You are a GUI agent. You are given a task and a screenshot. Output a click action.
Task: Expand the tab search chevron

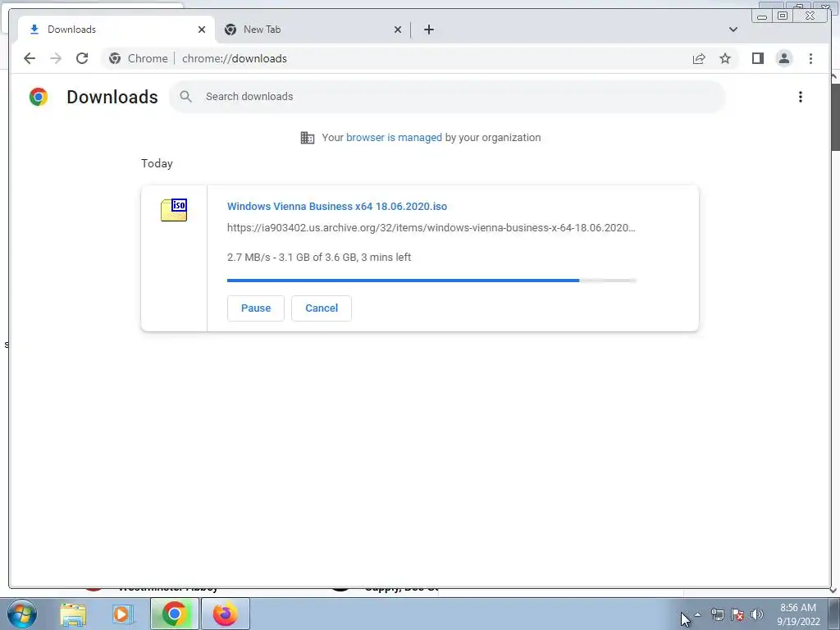point(733,30)
